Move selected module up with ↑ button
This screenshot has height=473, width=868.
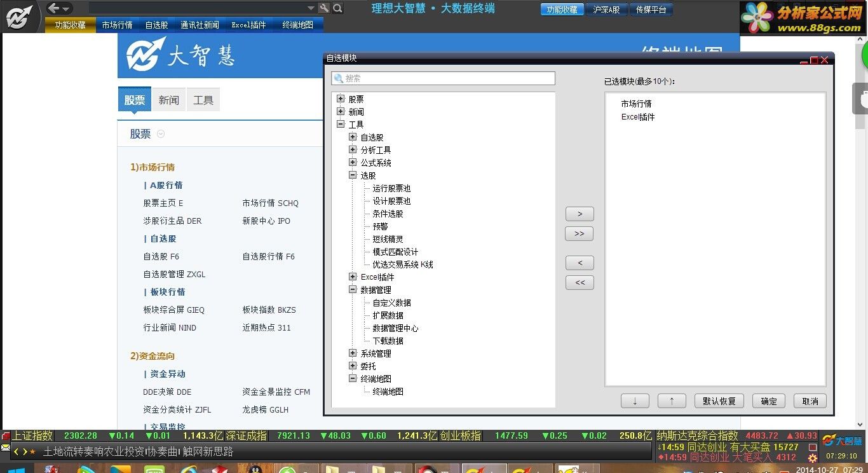672,401
